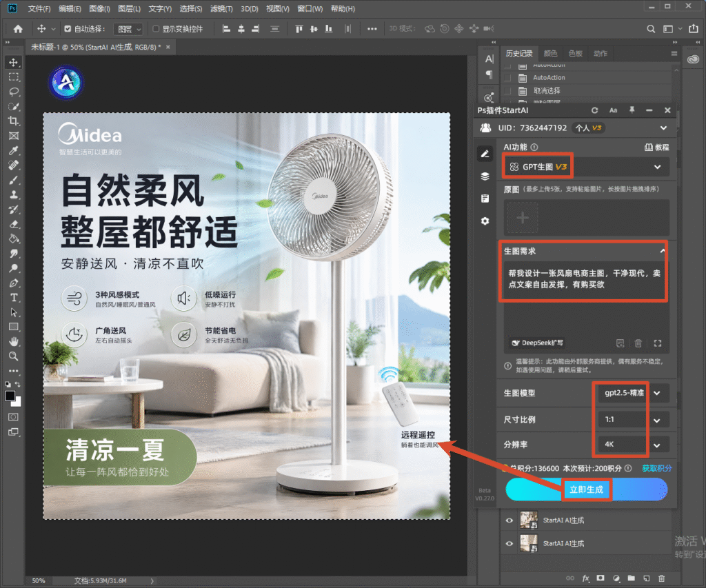Expand prompt box to fullscreen icon
The image size is (706, 588).
pyautogui.click(x=657, y=343)
